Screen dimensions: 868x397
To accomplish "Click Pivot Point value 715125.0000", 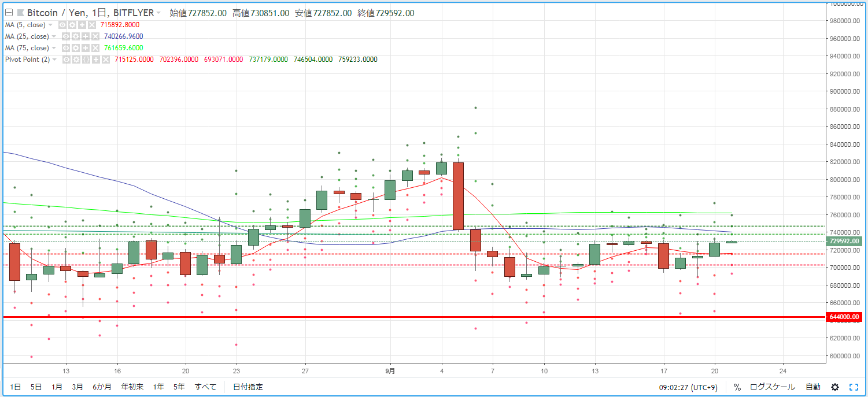I will (134, 60).
